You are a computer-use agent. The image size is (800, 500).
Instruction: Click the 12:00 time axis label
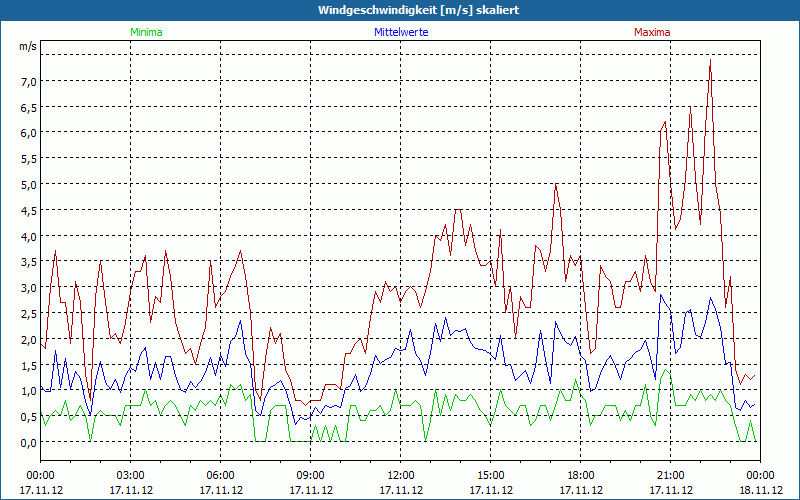[401, 476]
